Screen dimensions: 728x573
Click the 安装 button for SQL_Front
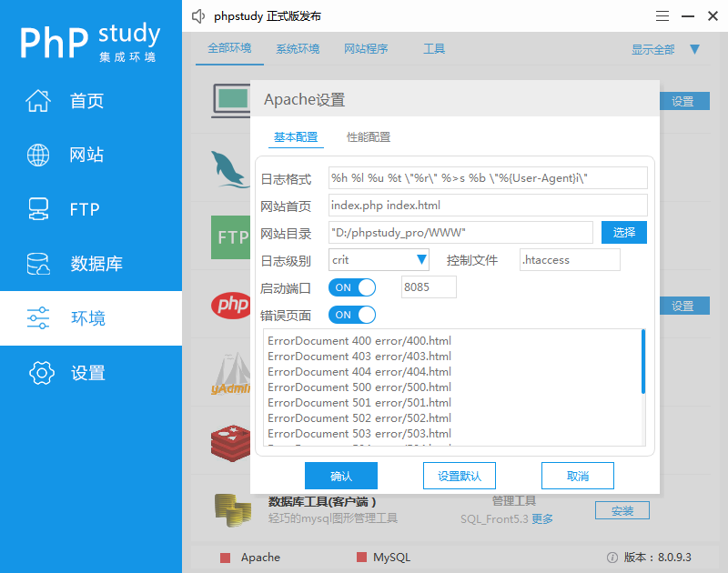click(622, 511)
